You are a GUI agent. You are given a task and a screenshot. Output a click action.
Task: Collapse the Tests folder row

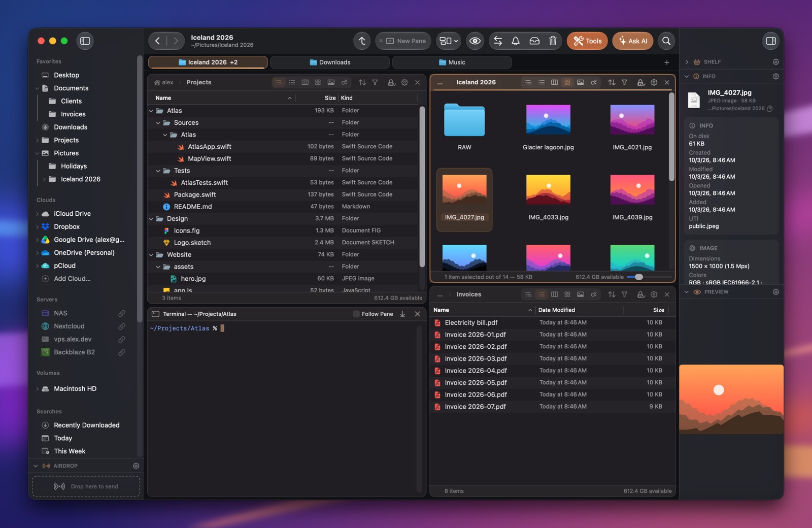[x=158, y=171]
